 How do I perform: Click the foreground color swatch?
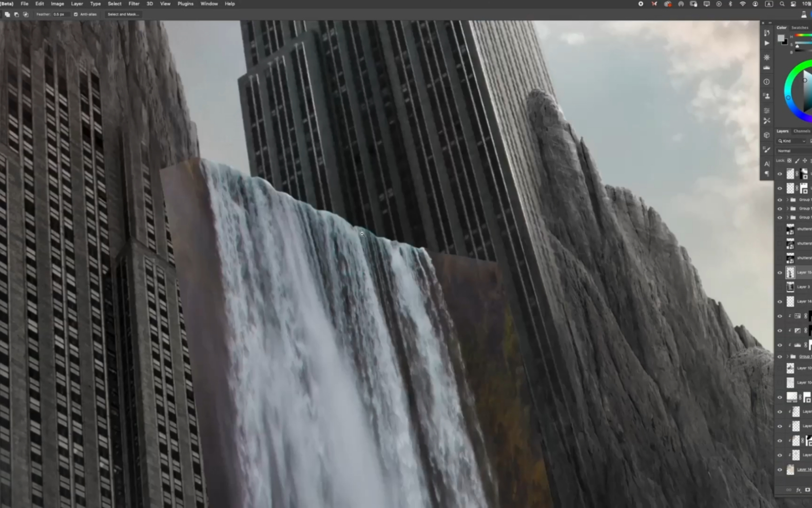[781, 39]
